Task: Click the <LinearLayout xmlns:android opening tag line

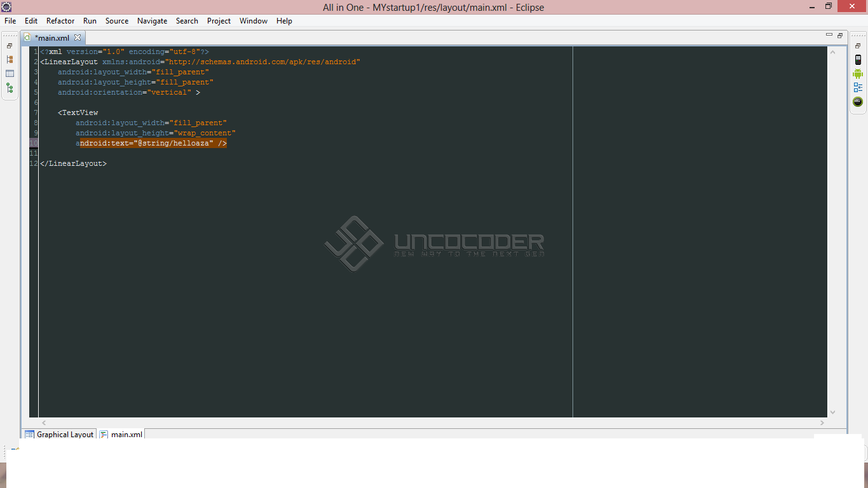Action: coord(200,62)
